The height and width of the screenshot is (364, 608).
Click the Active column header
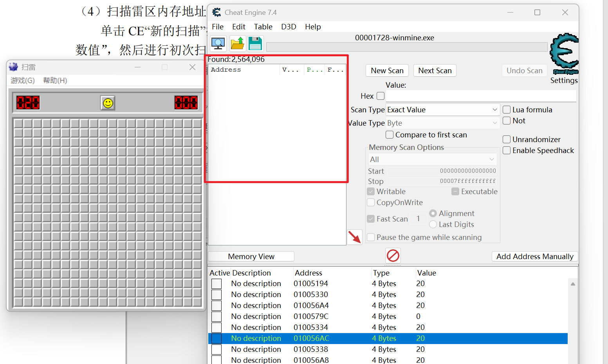(220, 273)
